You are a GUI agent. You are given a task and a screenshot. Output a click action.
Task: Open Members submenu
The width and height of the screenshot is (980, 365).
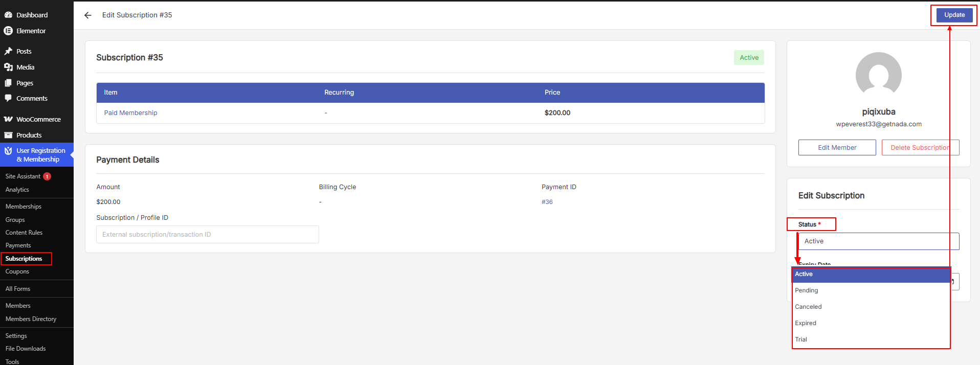coord(18,306)
